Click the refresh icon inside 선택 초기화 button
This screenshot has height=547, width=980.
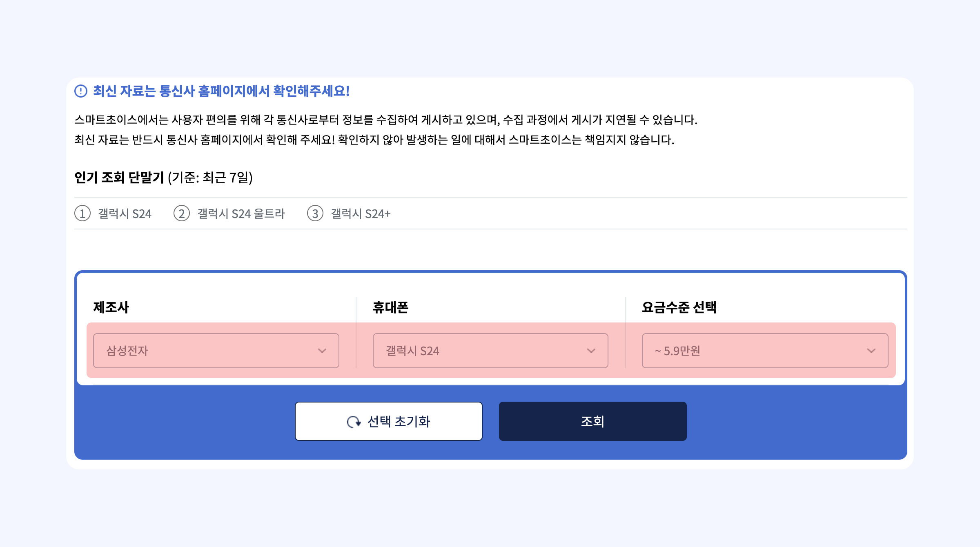(354, 421)
